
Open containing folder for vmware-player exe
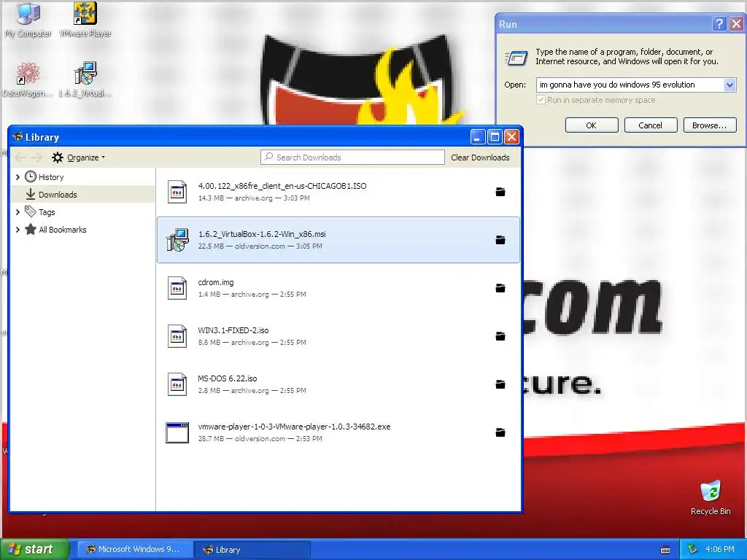[x=500, y=432]
